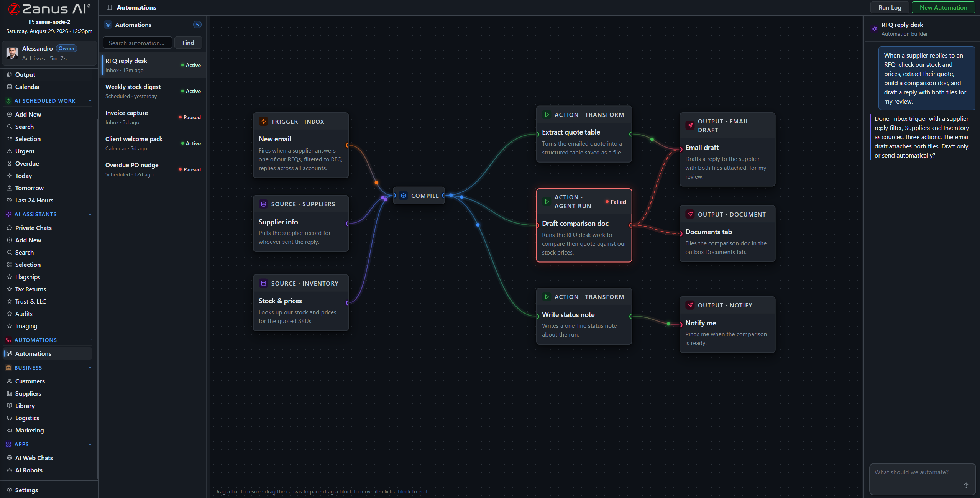
Task: Click the sparkle icon next to RFQ reply desk builder
Action: (x=874, y=29)
